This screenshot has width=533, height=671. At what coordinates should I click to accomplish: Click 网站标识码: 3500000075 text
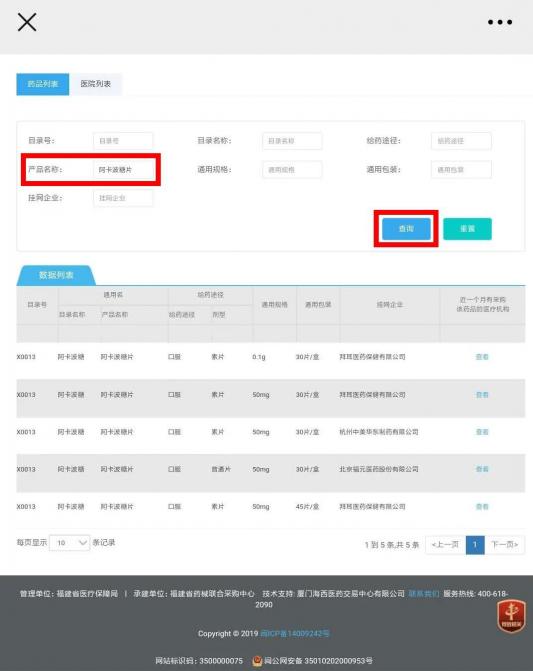click(199, 661)
